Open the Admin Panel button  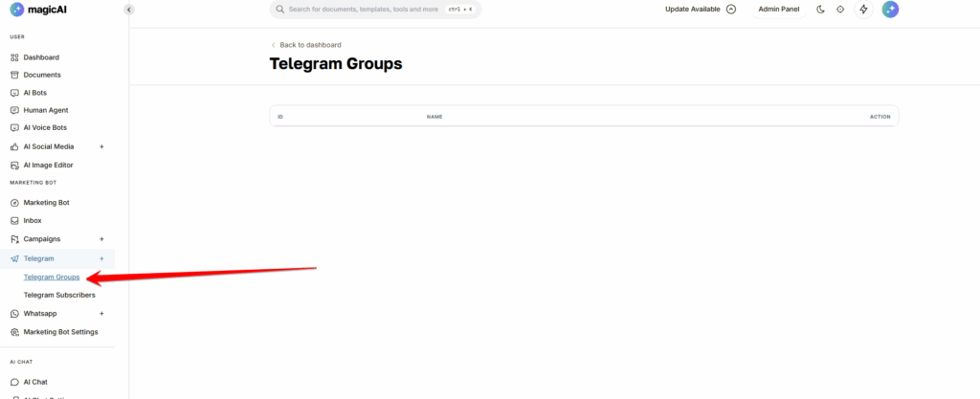[779, 10]
